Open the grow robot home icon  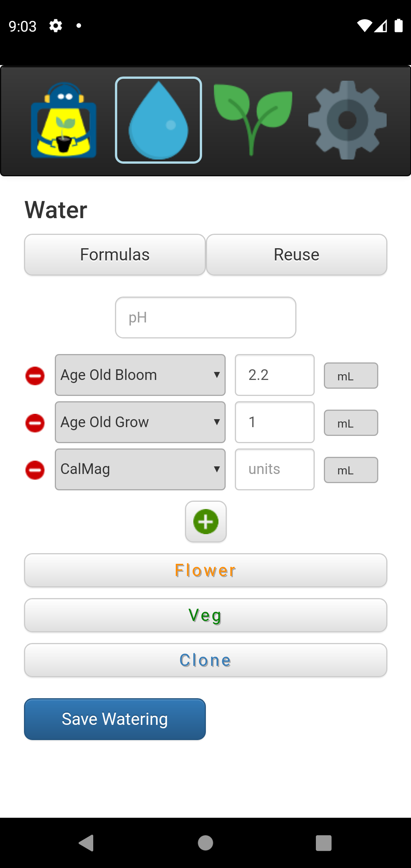click(x=64, y=120)
